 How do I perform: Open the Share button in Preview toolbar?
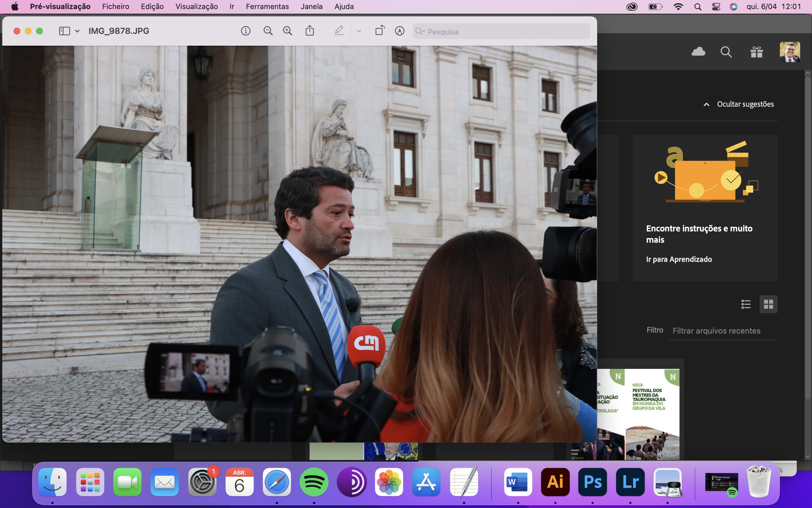click(310, 31)
